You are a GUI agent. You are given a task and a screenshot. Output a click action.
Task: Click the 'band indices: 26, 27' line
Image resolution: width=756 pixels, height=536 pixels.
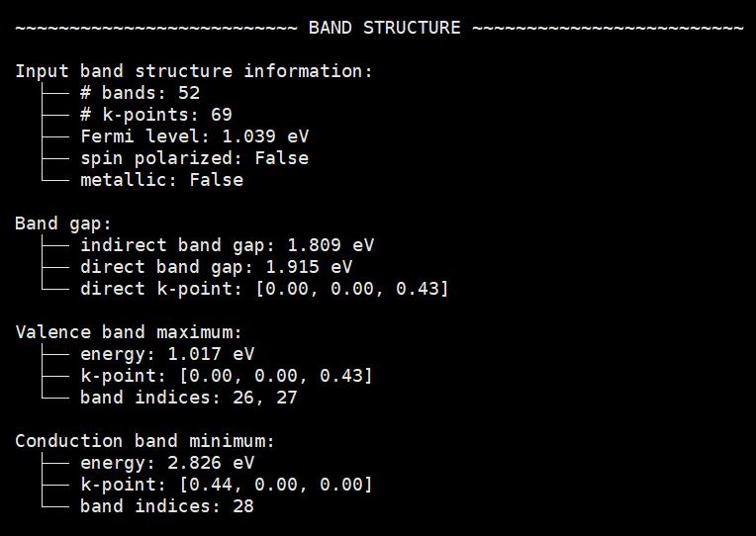[189, 398]
